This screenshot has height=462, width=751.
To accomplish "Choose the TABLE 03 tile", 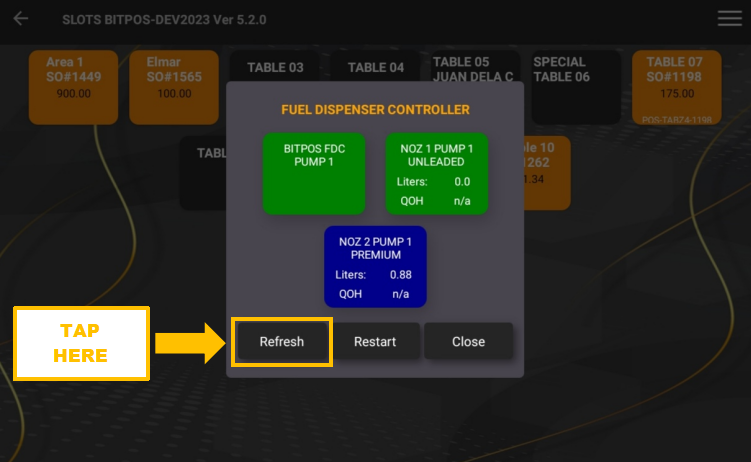I will pyautogui.click(x=275, y=67).
